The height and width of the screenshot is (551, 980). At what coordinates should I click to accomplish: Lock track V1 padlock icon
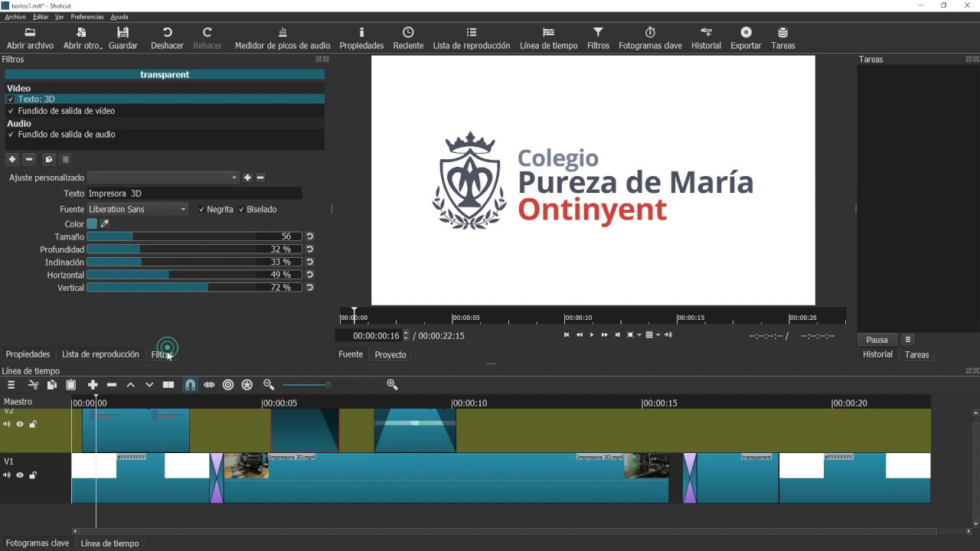33,475
